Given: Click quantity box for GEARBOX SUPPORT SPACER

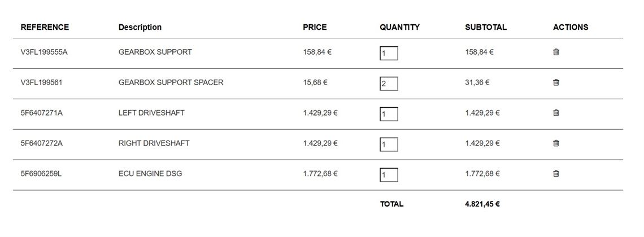Looking at the screenshot, I should coord(389,84).
